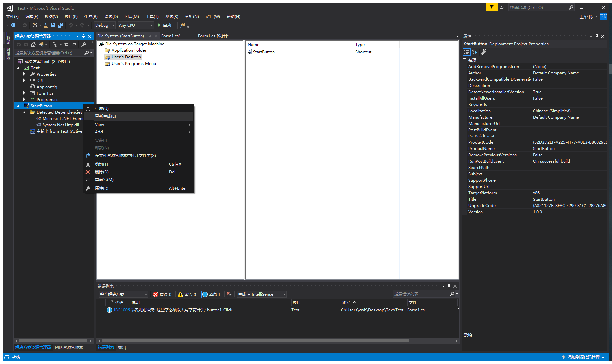Toggle the Warnings 0 filter button

coord(187,294)
